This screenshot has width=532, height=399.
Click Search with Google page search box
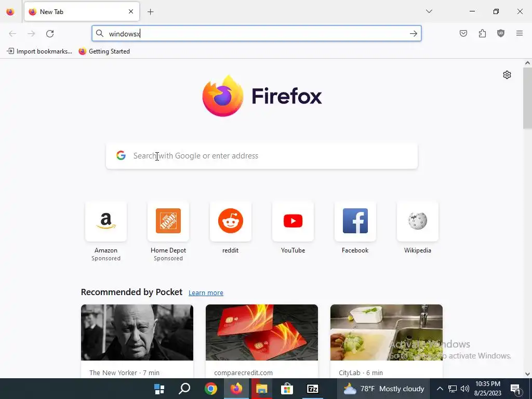click(262, 156)
